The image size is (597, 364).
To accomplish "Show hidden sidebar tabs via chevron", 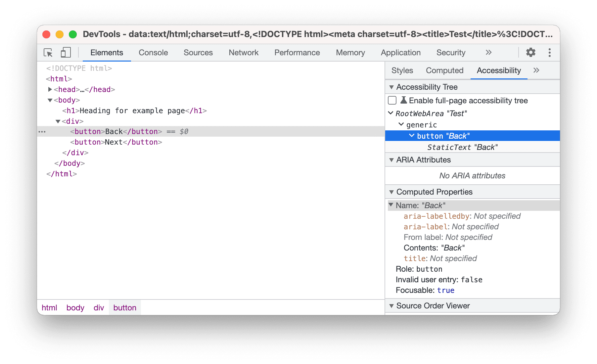I will [x=536, y=70].
